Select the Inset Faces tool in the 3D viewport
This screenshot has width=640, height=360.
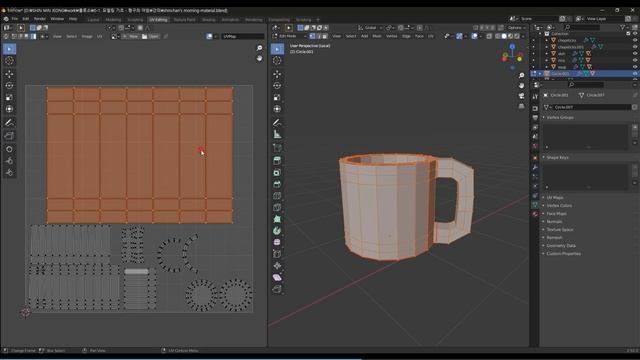point(277,173)
